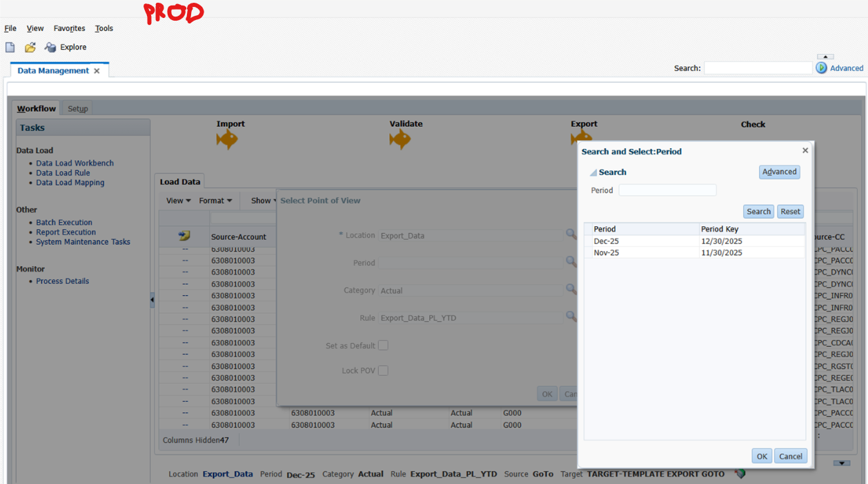Open the View menu in menu bar
Image resolution: width=868 pixels, height=484 pixels.
(x=35, y=28)
